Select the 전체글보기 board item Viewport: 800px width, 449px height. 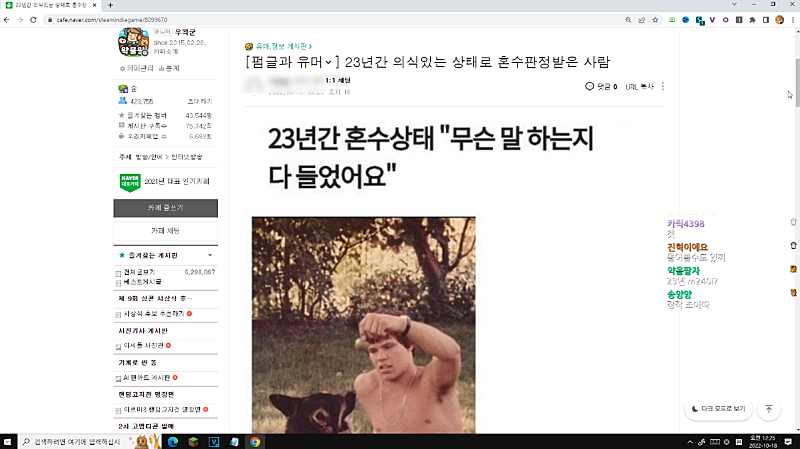(139, 272)
